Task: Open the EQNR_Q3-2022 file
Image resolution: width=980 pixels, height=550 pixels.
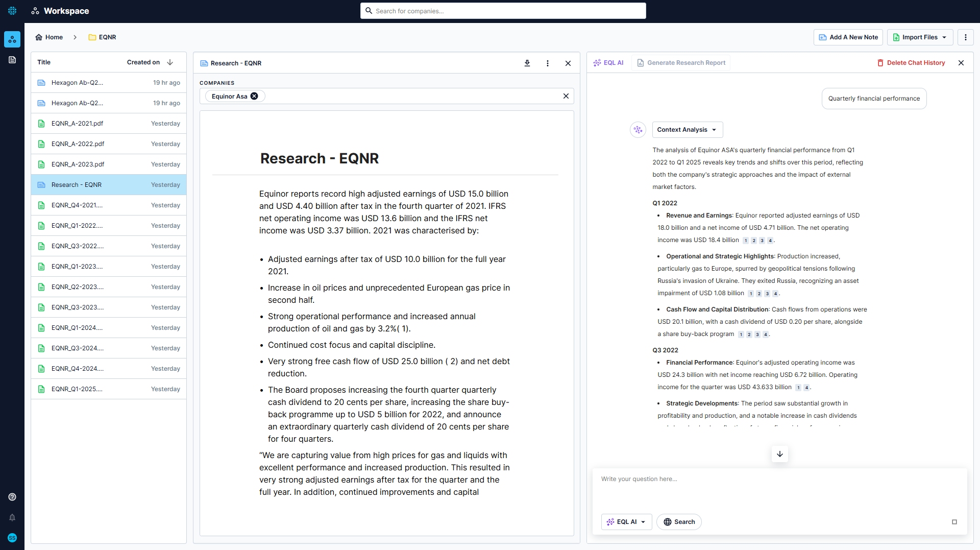Action: coord(109,246)
